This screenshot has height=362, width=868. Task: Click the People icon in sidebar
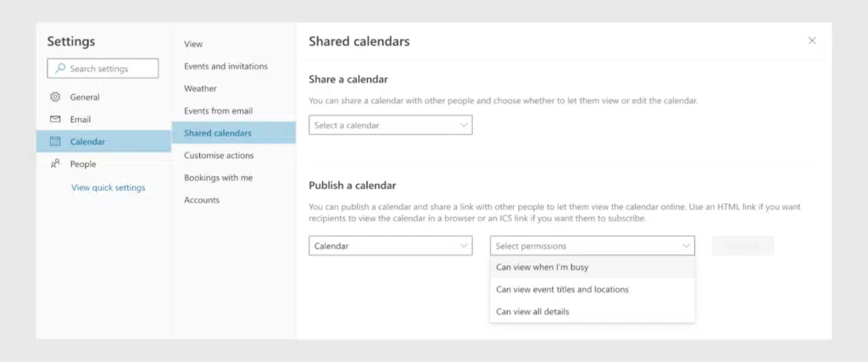coord(56,164)
